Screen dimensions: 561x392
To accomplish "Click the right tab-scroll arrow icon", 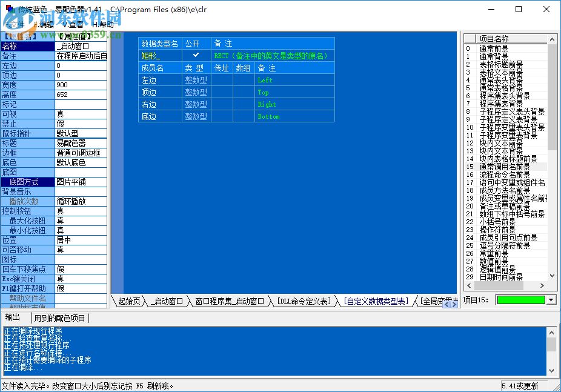I will click(454, 304).
